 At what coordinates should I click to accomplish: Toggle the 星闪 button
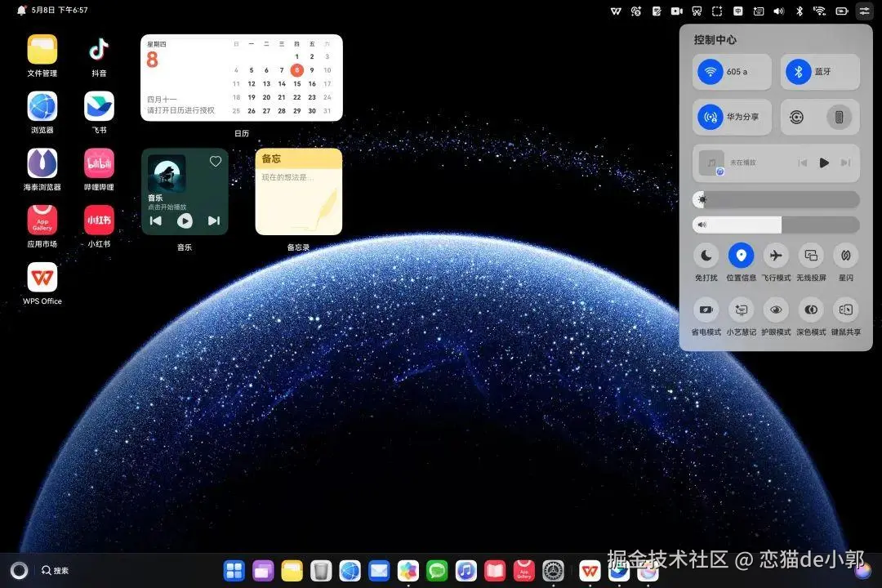click(x=846, y=256)
